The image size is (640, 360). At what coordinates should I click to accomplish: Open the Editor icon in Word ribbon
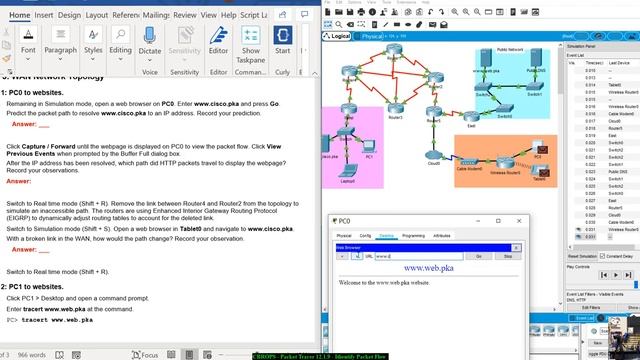(x=218, y=36)
